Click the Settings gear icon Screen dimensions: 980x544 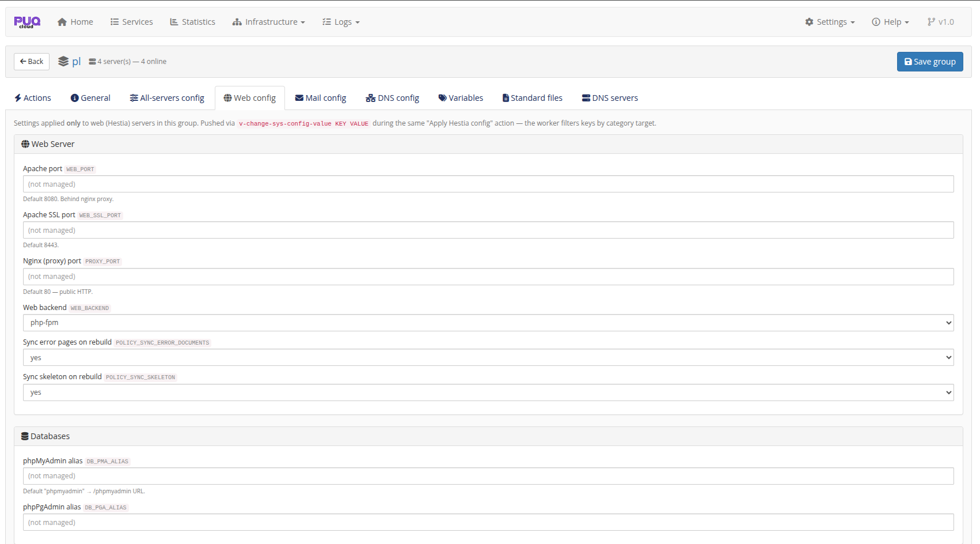point(809,22)
